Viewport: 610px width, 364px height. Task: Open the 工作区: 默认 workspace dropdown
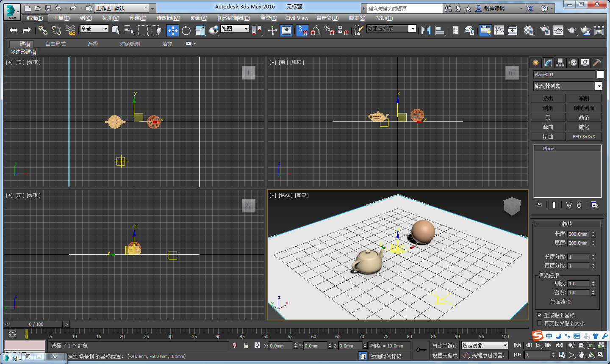[x=122, y=8]
